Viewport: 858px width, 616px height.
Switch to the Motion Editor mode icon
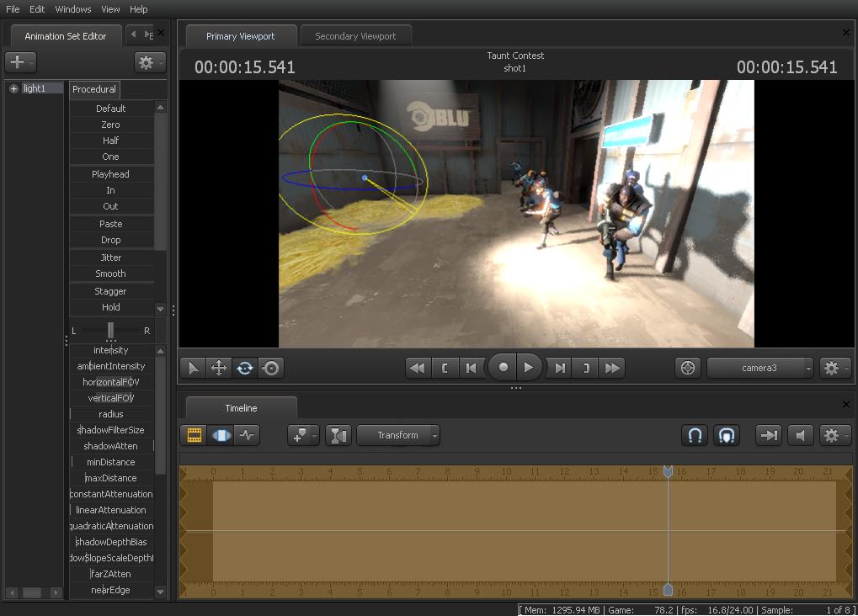click(x=221, y=435)
